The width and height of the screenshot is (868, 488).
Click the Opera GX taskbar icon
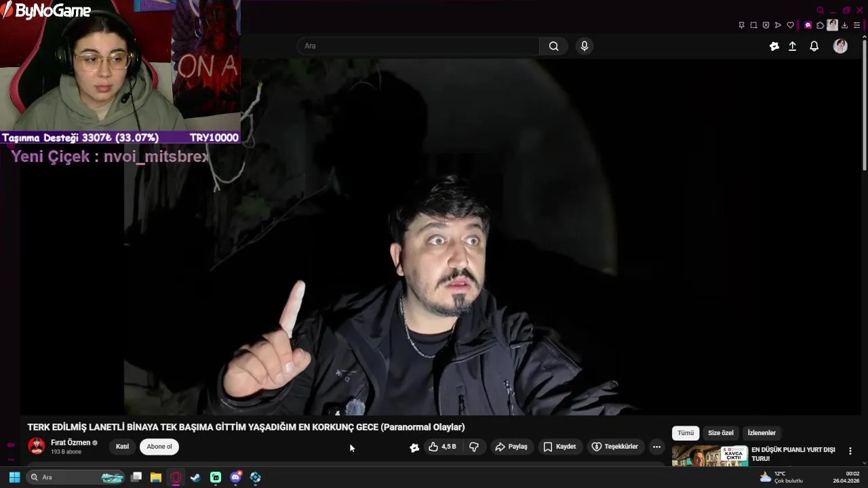pyautogui.click(x=176, y=477)
